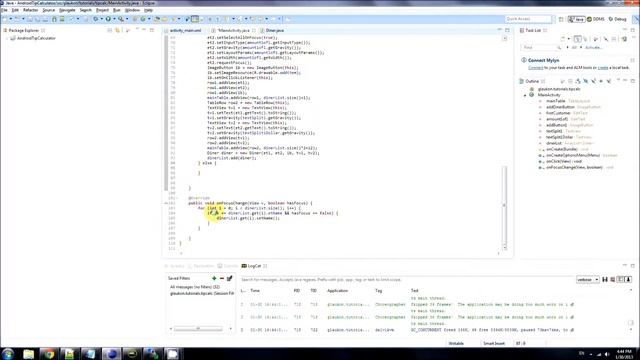Click the Open Perspective icon
Viewport: 640px width, 360px height.
tap(561, 19)
